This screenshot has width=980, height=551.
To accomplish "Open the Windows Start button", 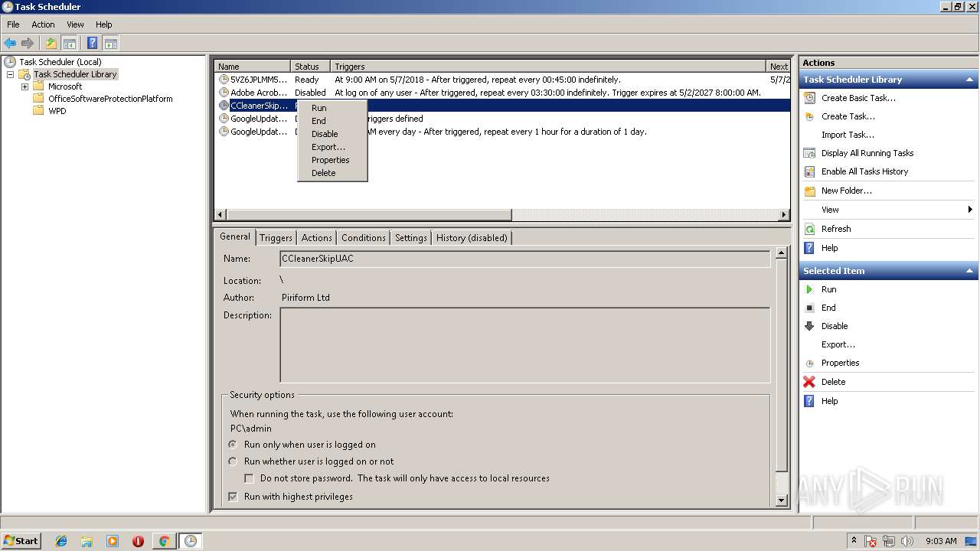I will [21, 540].
